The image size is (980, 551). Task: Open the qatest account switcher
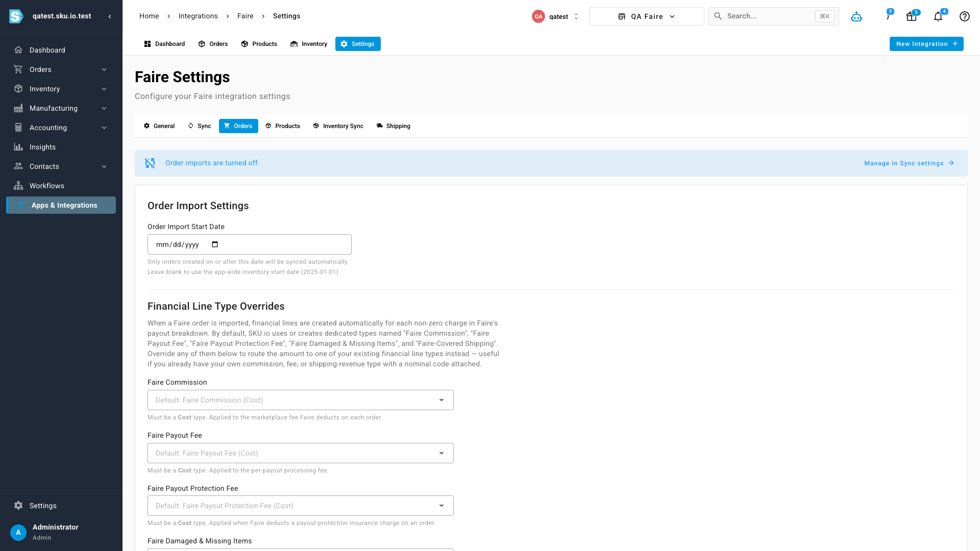pyautogui.click(x=555, y=16)
